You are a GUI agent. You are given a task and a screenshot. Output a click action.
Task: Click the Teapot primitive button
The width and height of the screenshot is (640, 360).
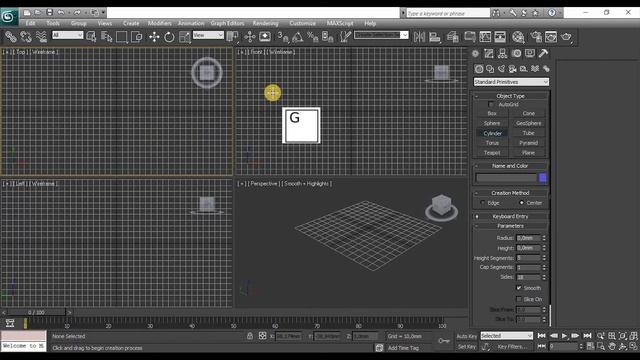coord(492,153)
